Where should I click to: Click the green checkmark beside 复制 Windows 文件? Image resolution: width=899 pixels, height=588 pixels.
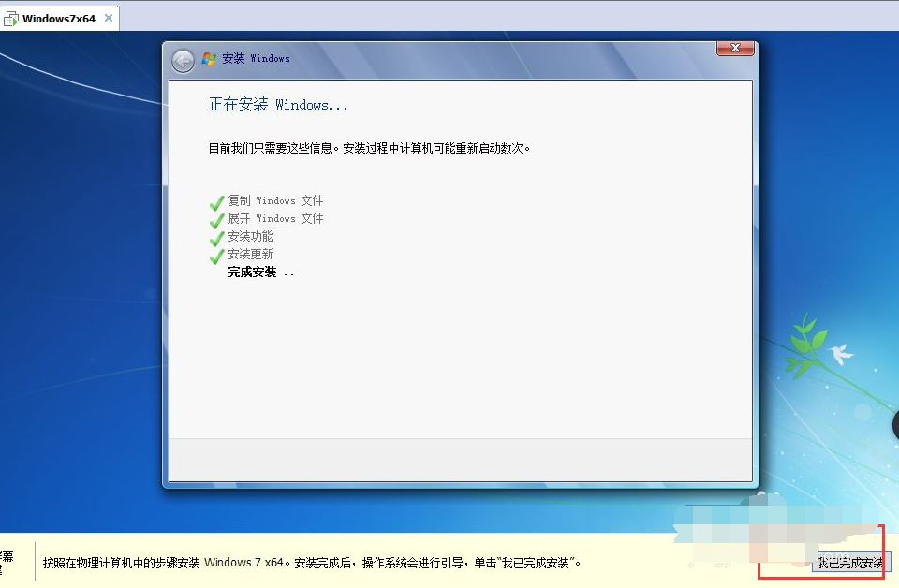[x=215, y=200]
